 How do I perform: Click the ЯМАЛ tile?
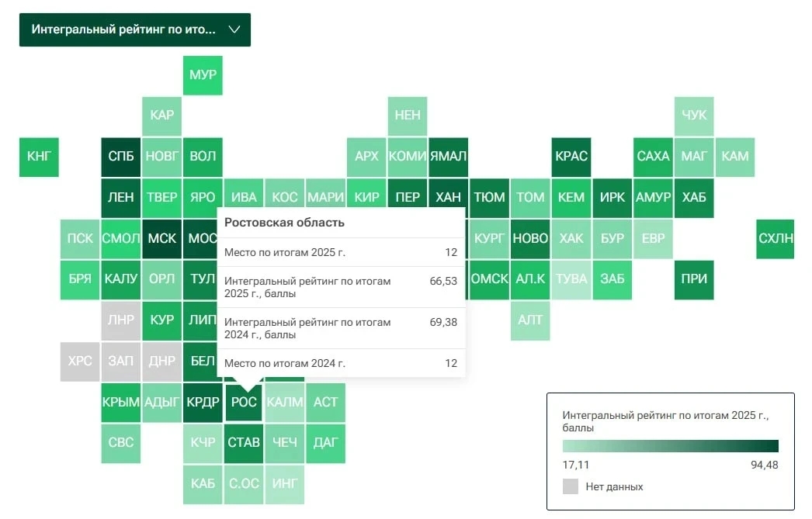tap(449, 157)
